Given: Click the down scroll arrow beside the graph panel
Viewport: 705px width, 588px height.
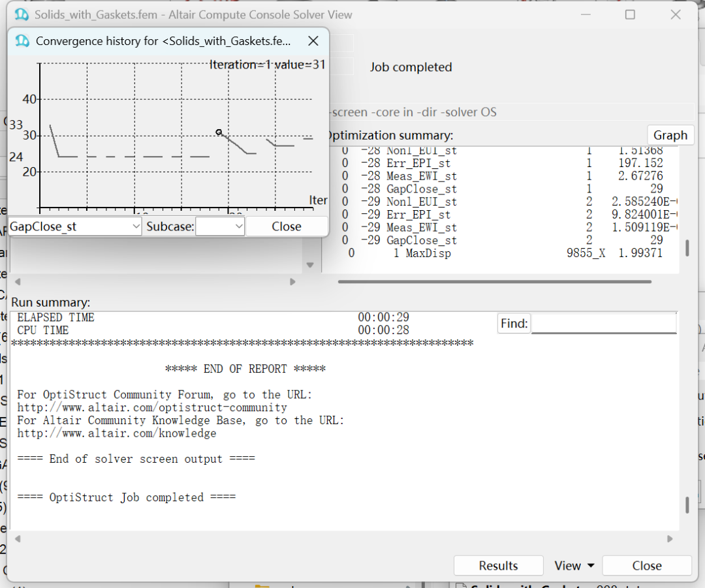Looking at the screenshot, I should tap(310, 265).
